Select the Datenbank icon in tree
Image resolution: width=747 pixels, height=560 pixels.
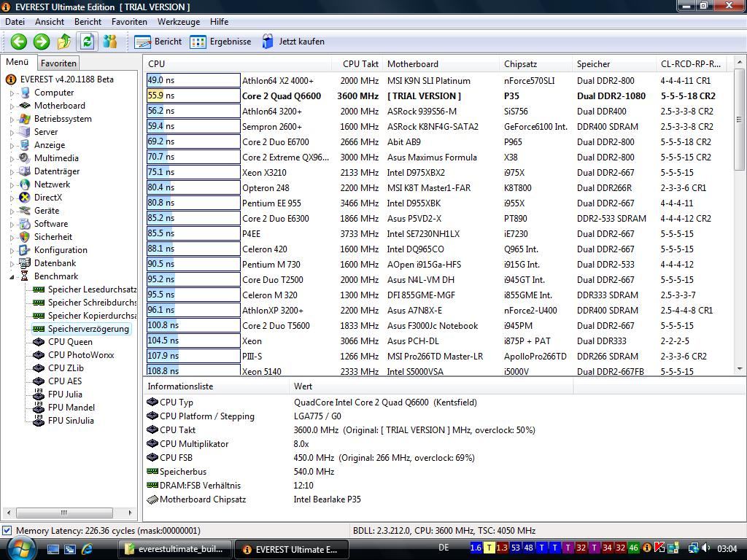click(25, 262)
